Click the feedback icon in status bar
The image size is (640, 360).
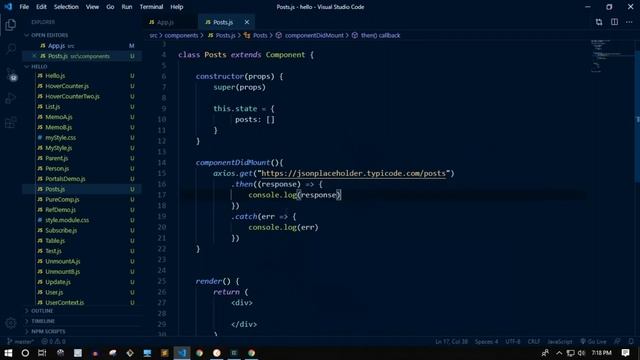(x=618, y=342)
